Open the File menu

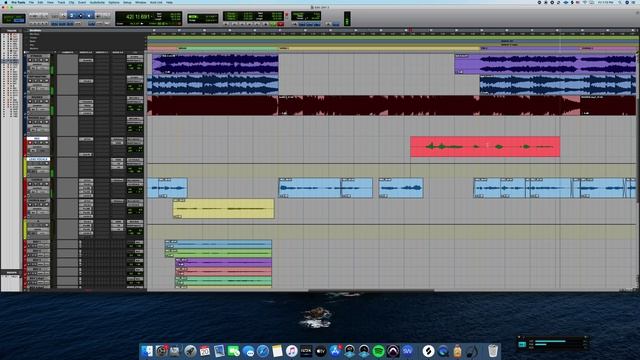(x=31, y=2)
